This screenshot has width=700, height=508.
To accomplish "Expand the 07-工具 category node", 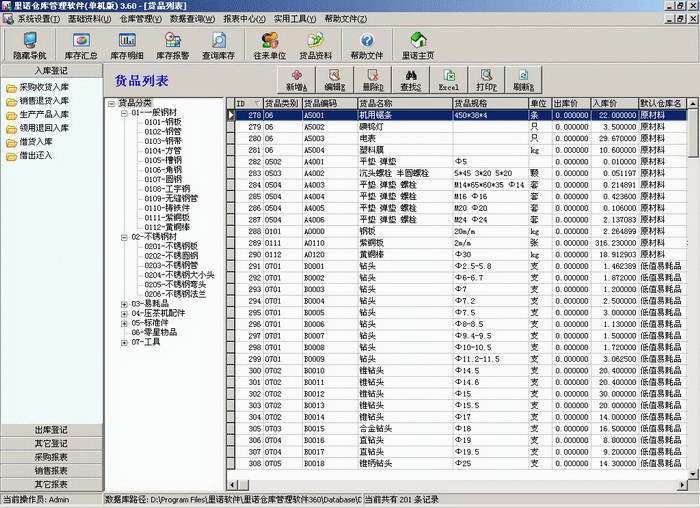I will (124, 342).
